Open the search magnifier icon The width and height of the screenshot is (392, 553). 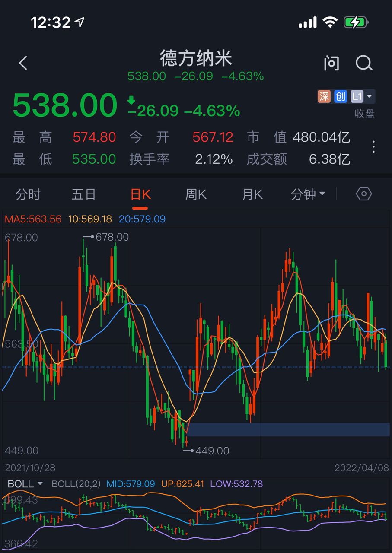364,63
